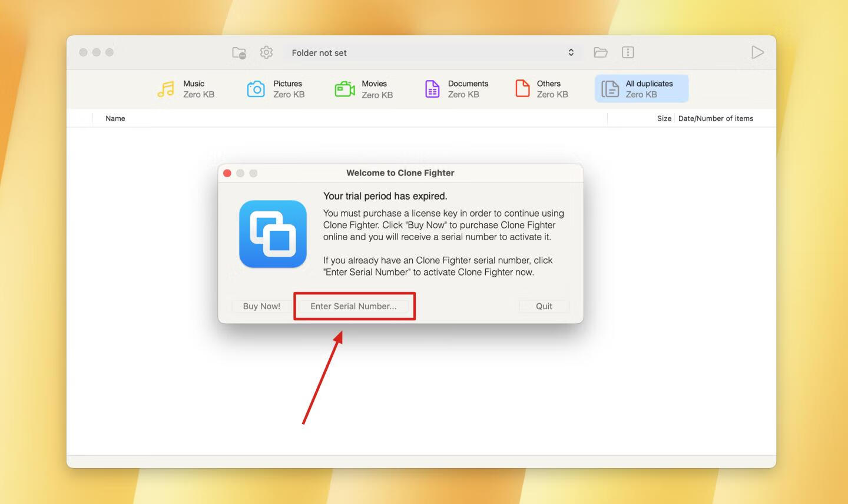
Task: Click the Buy Now! button
Action: click(261, 306)
